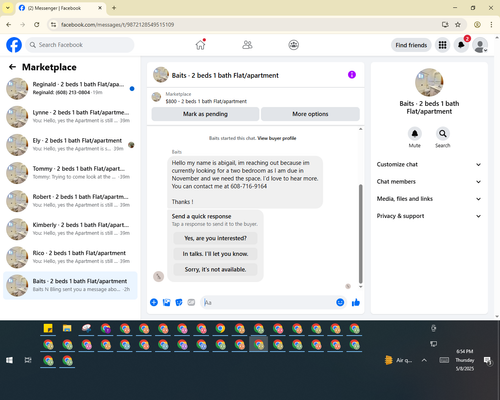Reload the page in the browser

(37, 24)
